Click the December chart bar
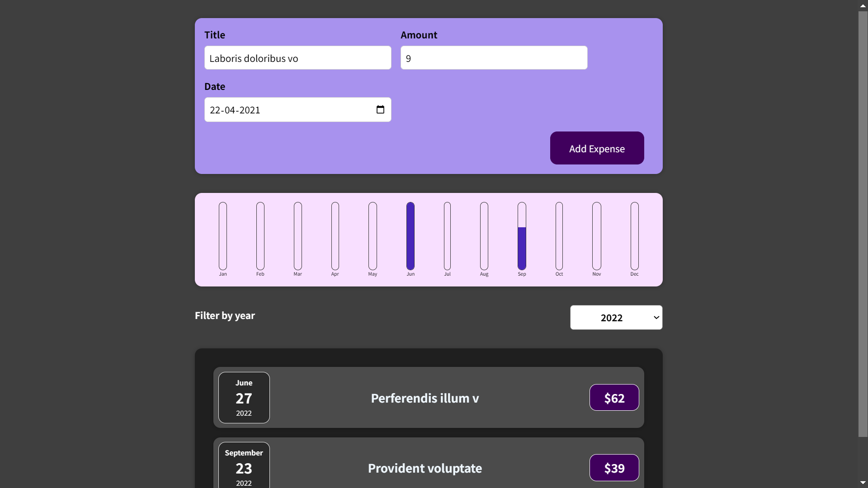This screenshot has height=488, width=868. (634, 236)
